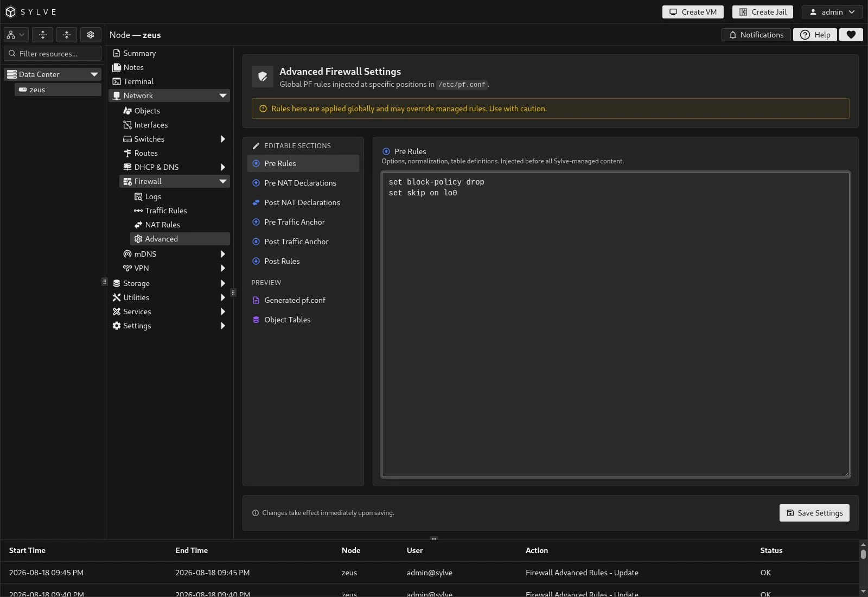Viewport: 868px width, 597px height.
Task: Expand the Services section arrow
Action: point(223,312)
